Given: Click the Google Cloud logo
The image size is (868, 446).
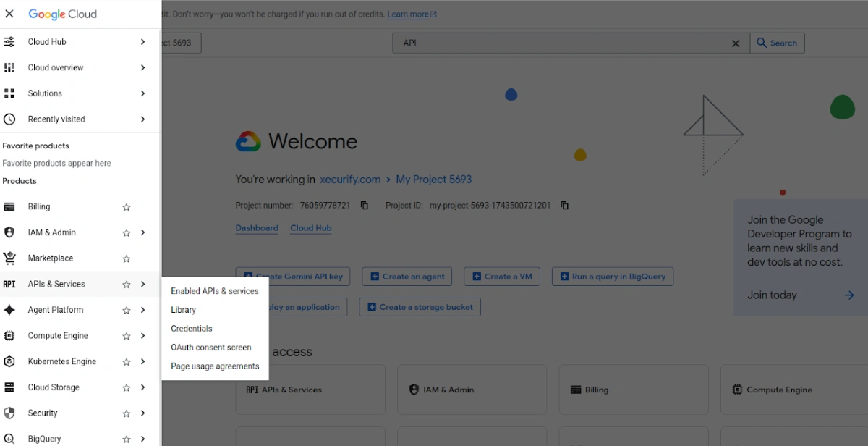Looking at the screenshot, I should (62, 14).
